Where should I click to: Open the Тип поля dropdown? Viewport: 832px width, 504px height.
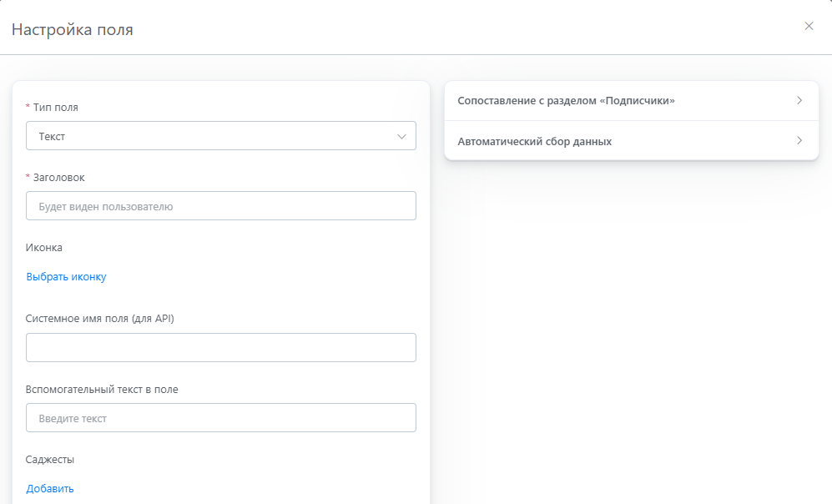(x=220, y=136)
